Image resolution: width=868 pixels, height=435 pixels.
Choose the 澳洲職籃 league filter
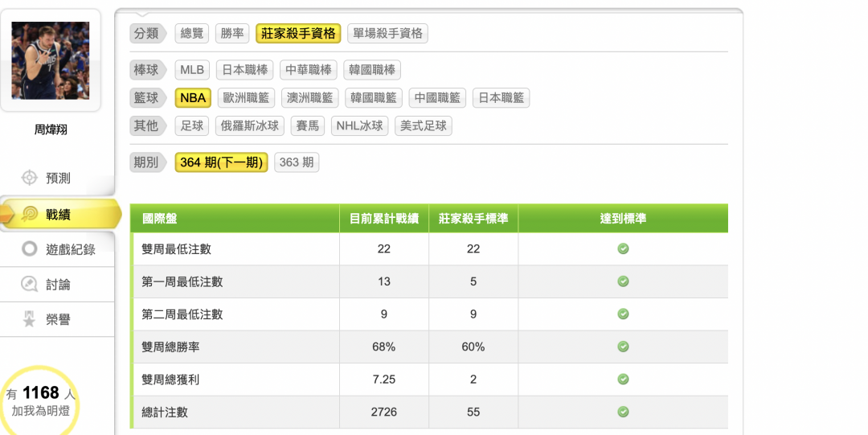(x=309, y=98)
